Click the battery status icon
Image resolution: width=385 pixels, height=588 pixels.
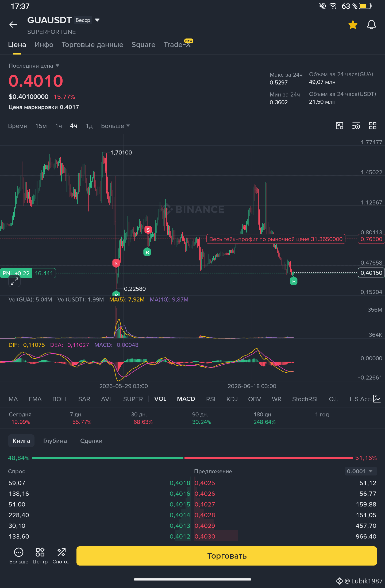point(365,6)
